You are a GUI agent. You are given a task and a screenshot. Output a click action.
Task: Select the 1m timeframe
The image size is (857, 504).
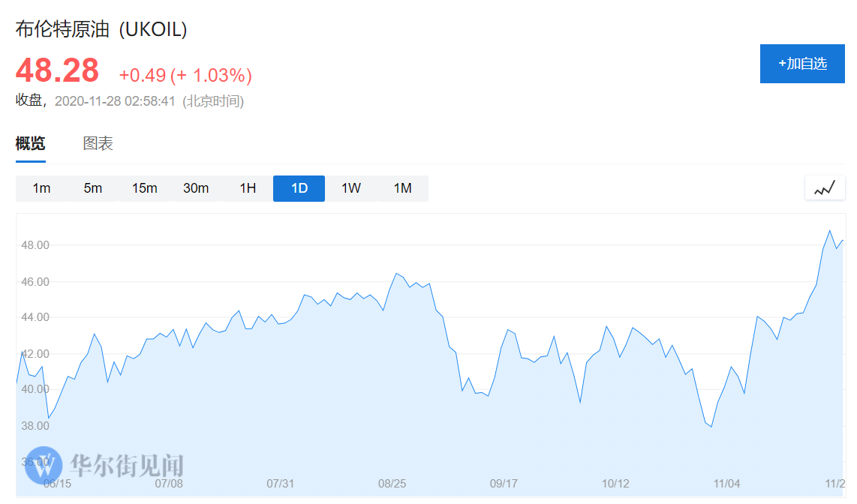(x=41, y=188)
